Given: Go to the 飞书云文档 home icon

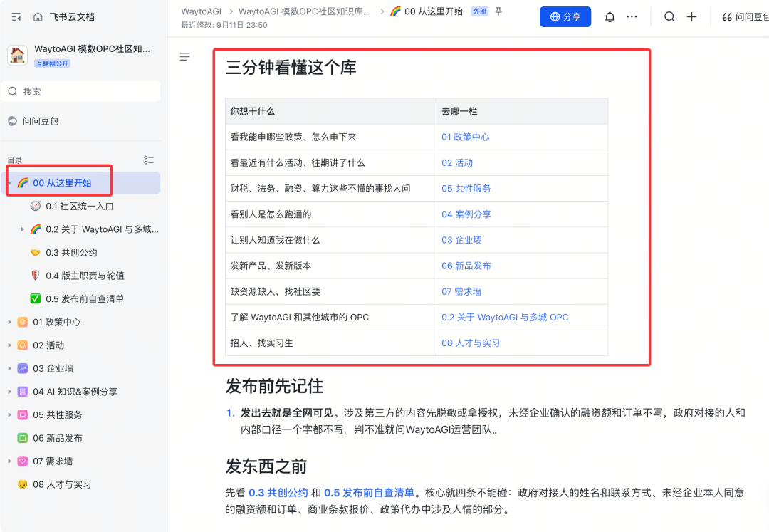Looking at the screenshot, I should point(38,17).
